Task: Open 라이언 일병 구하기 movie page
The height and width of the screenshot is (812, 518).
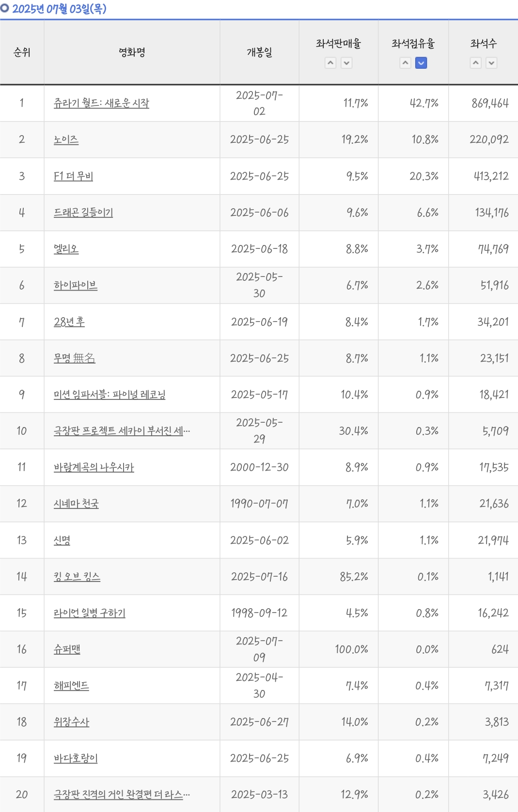Action: coord(90,613)
